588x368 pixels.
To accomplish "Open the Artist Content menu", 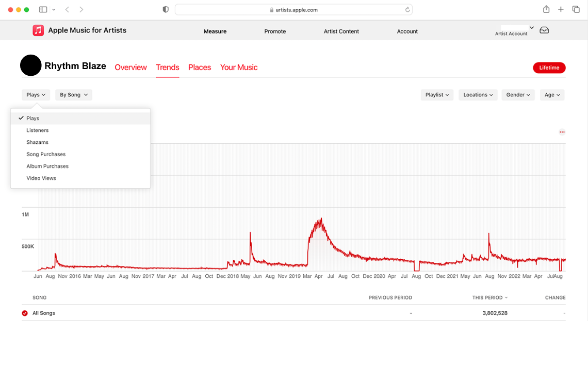I will (341, 31).
